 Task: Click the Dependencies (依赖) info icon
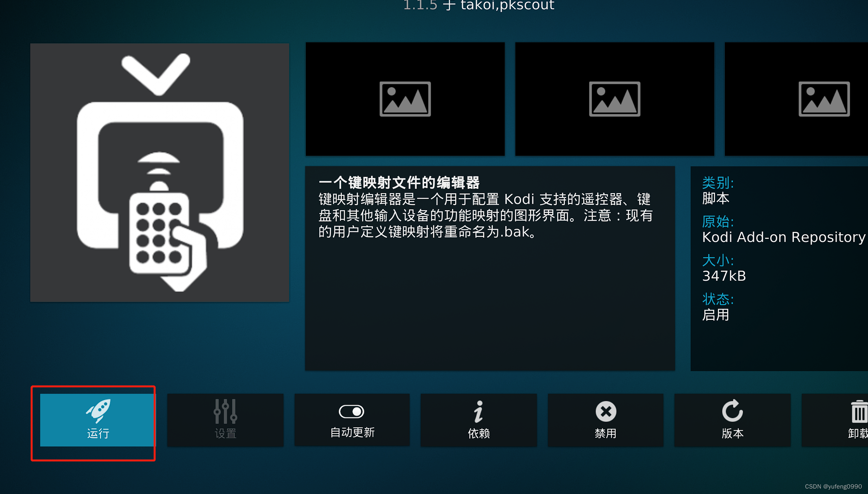coord(479,411)
